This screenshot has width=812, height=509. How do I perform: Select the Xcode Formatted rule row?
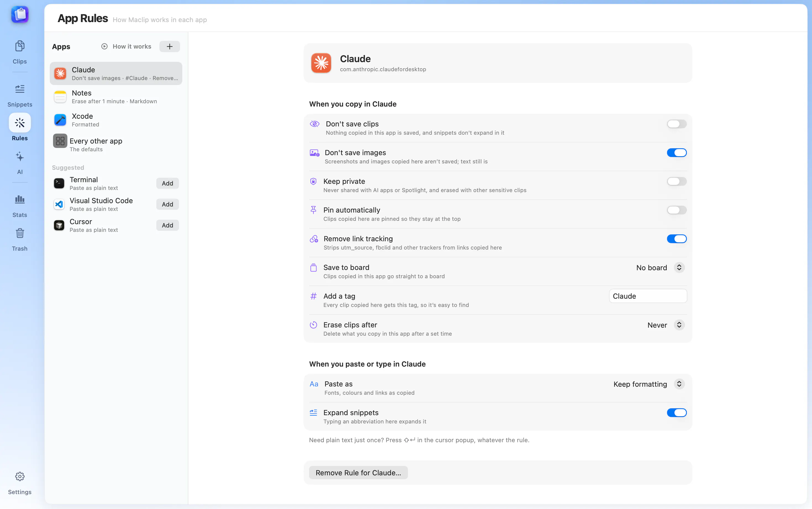(x=116, y=120)
